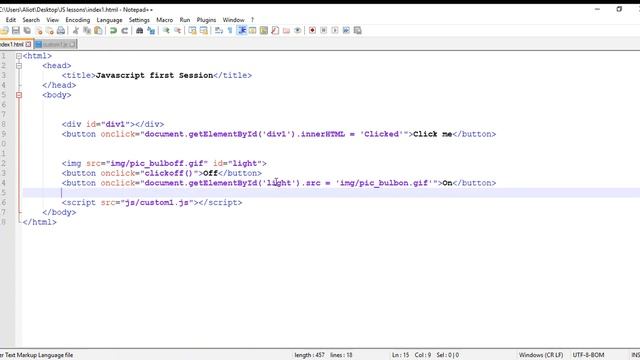Open the Run menu
Image resolution: width=640 pixels, height=360 pixels.
[x=185, y=20]
